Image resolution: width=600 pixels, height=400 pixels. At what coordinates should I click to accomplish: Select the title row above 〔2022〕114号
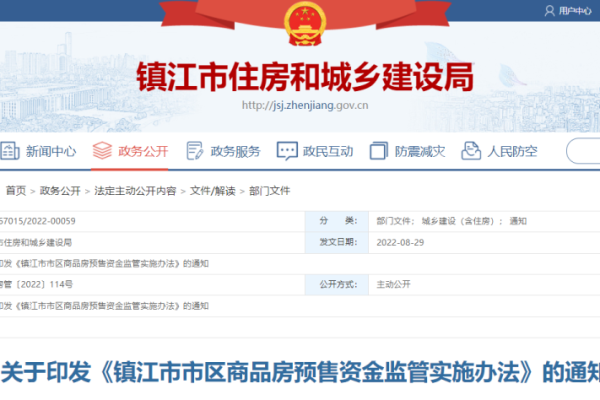pos(300,263)
